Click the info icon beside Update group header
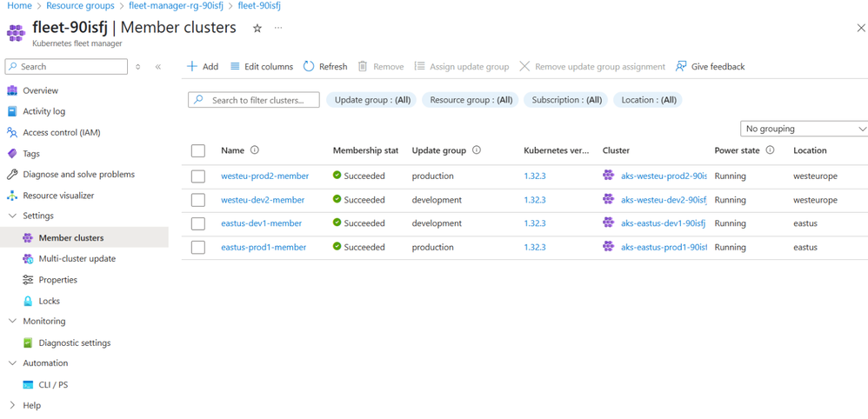This screenshot has height=419, width=868. pos(477,150)
